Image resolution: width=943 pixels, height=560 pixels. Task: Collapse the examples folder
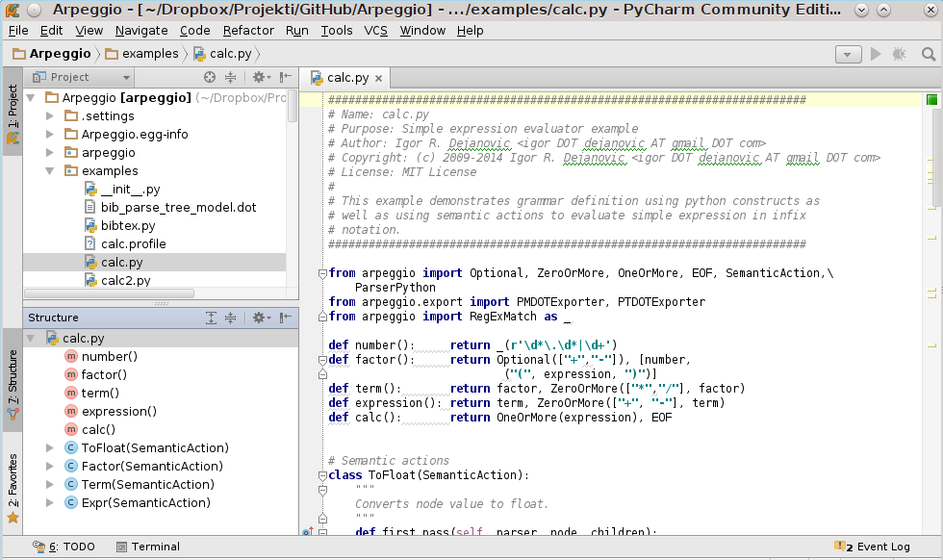pos(50,171)
